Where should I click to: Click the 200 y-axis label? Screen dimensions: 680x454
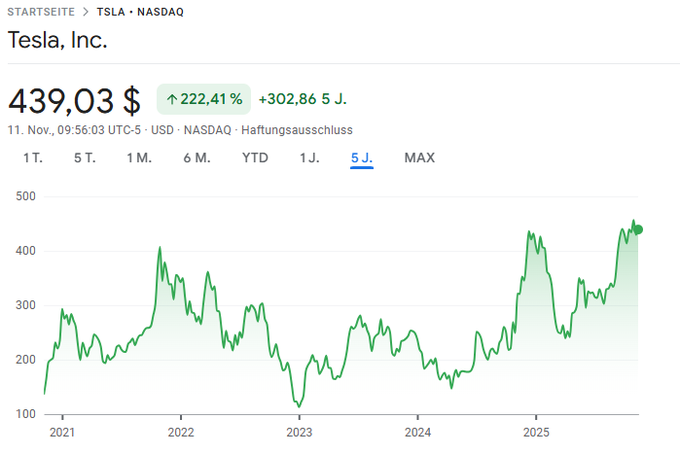click(26, 359)
